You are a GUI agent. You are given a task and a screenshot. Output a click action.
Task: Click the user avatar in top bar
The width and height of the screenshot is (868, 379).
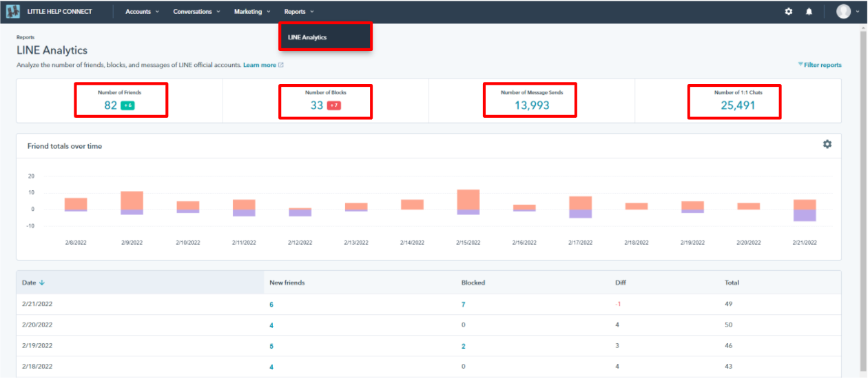[x=843, y=11]
